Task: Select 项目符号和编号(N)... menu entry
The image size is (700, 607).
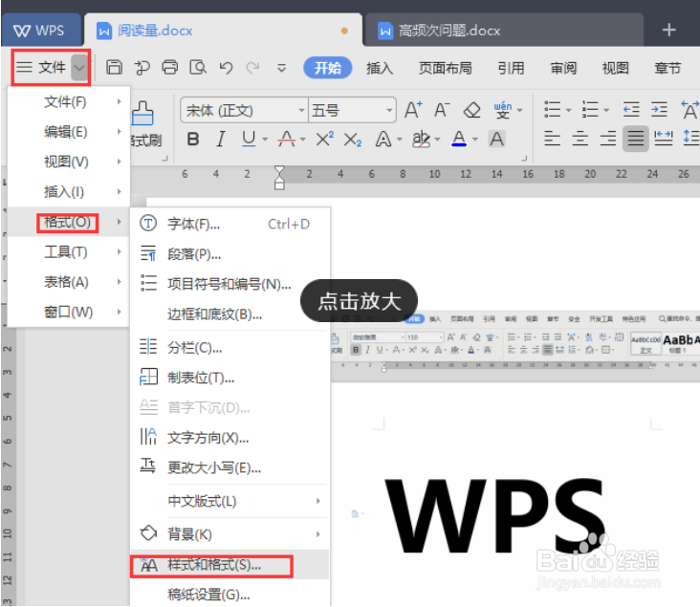Action: (230, 284)
